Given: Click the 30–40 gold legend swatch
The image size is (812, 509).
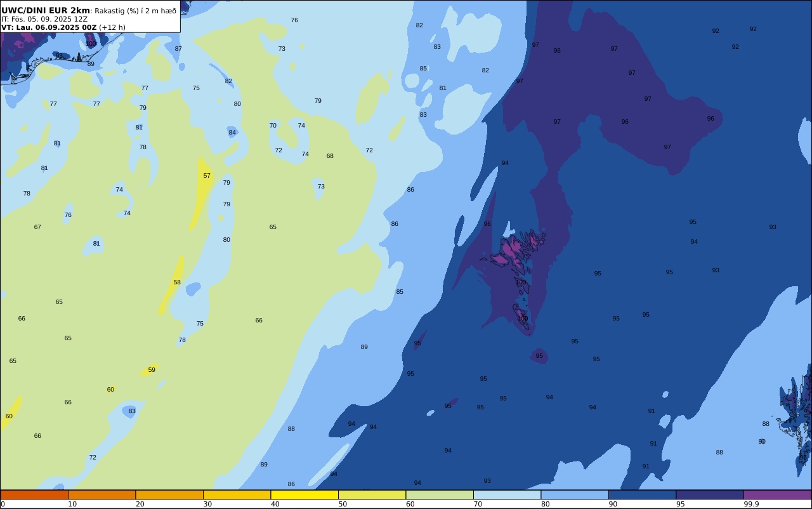Looking at the screenshot, I should (x=237, y=494).
